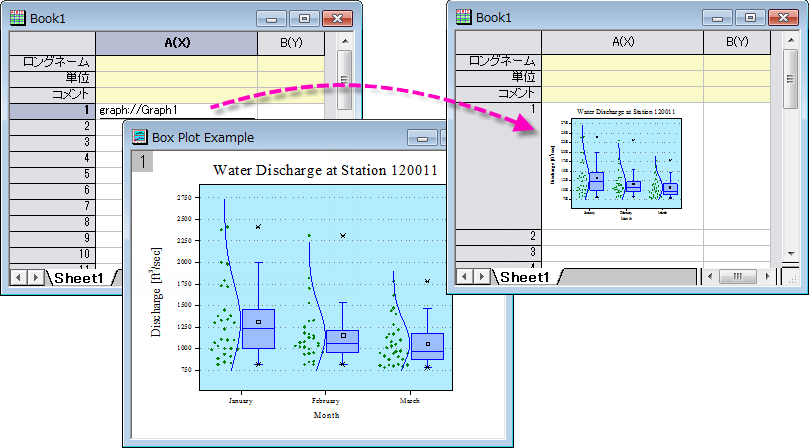Click 単位 row label in right Book1
Screen dimensions: 809x448
pyautogui.click(x=498, y=78)
